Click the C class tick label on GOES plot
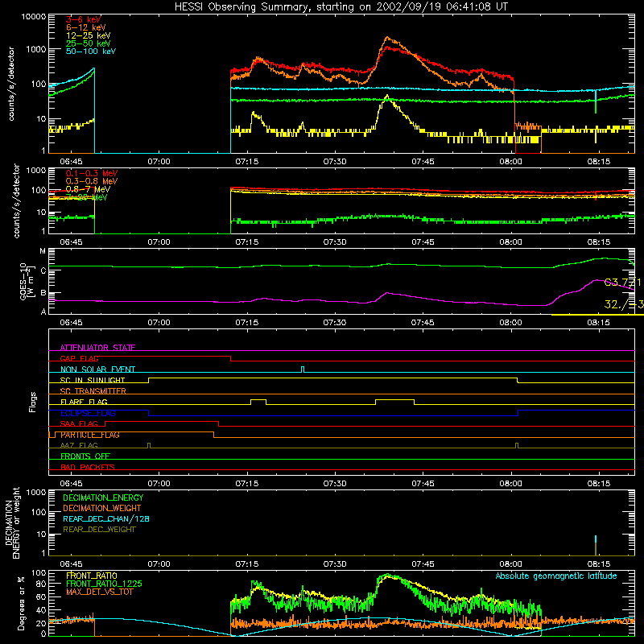 (x=43, y=271)
